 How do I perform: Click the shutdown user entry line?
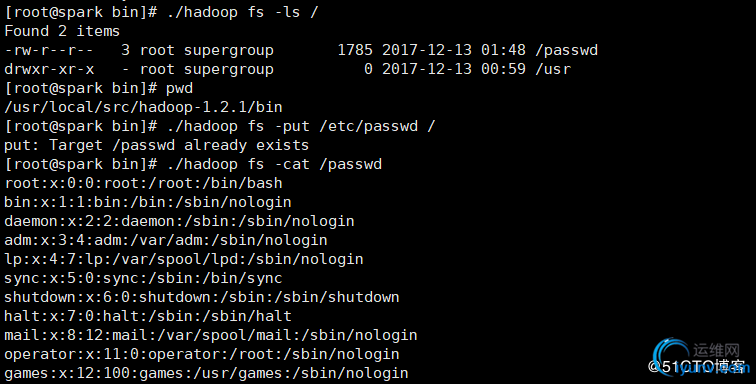(x=202, y=297)
